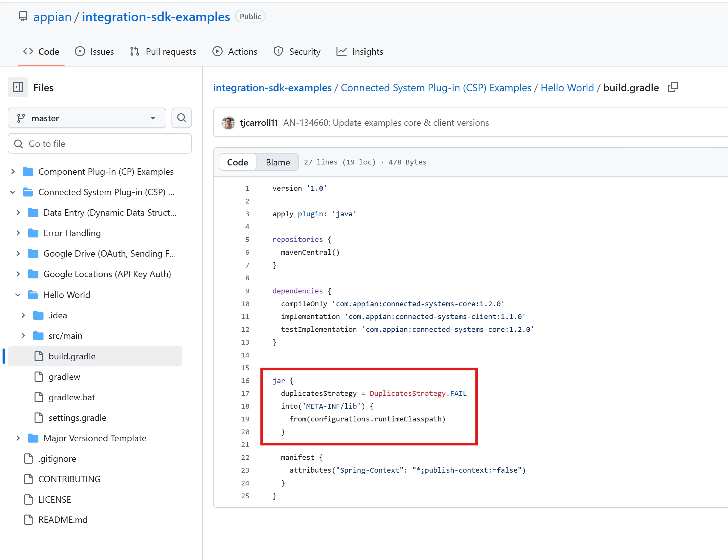728x560 pixels.
Task: Click the Component Plug-in (CP) Examples folder icon
Action: coord(28,172)
